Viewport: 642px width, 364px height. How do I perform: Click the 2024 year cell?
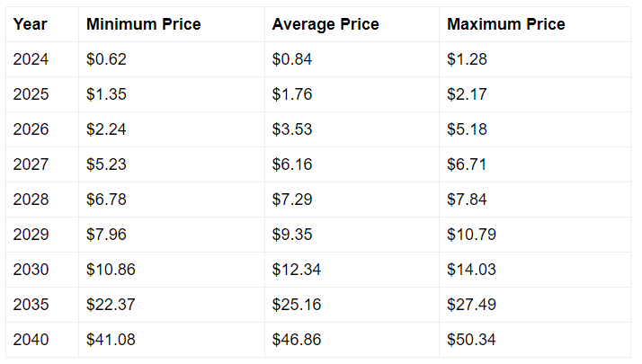click(x=30, y=59)
